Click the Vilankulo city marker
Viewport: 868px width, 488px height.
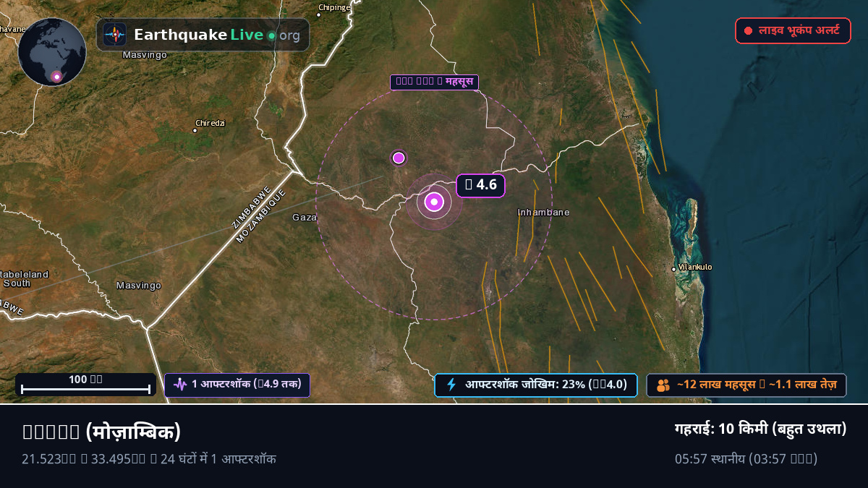tap(674, 269)
